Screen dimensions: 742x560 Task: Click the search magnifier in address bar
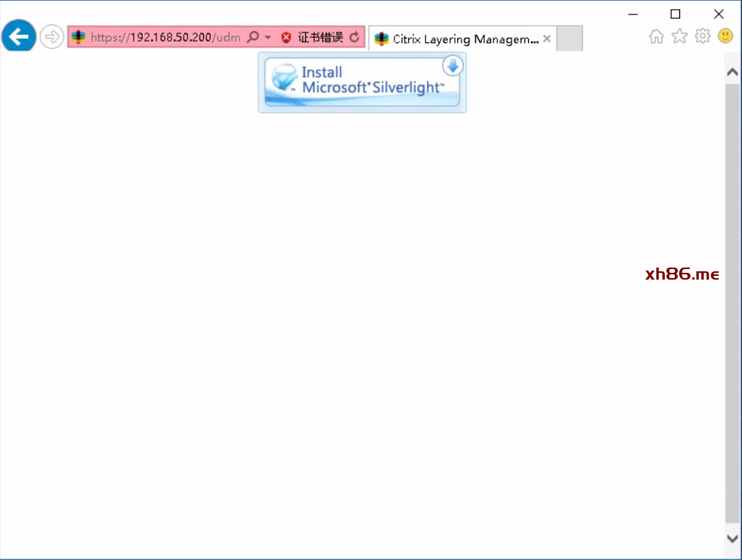253,37
